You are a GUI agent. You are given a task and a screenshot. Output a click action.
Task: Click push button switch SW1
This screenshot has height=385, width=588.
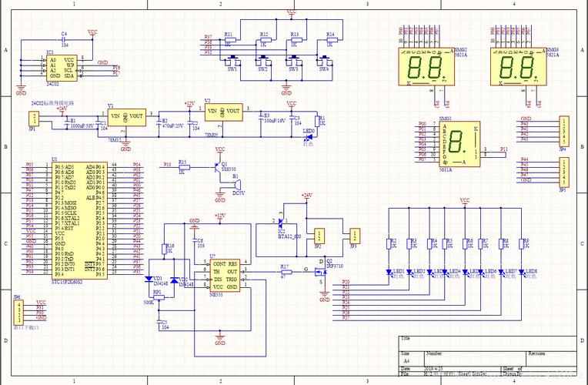(x=234, y=60)
